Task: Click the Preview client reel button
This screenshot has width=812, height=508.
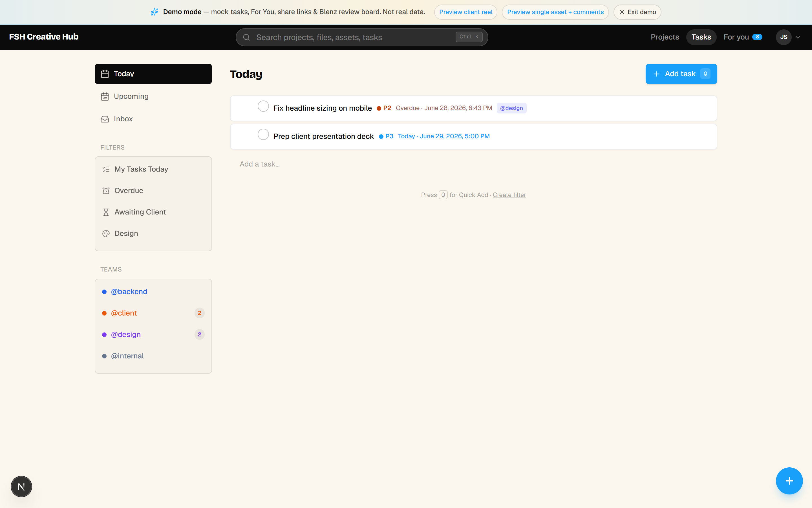Action: coord(465,12)
